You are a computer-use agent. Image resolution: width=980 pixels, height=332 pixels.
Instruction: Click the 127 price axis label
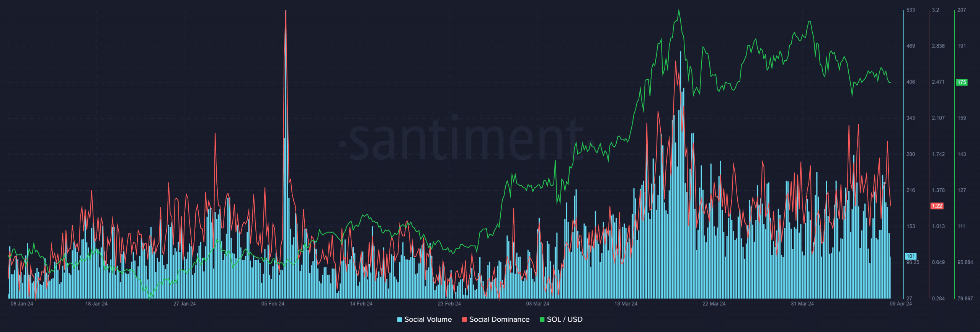962,190
